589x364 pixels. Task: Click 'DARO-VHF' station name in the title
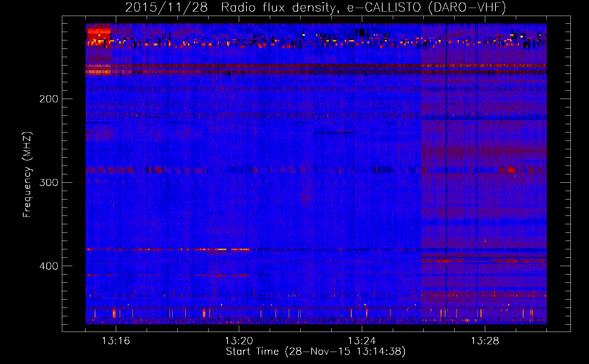pyautogui.click(x=467, y=7)
